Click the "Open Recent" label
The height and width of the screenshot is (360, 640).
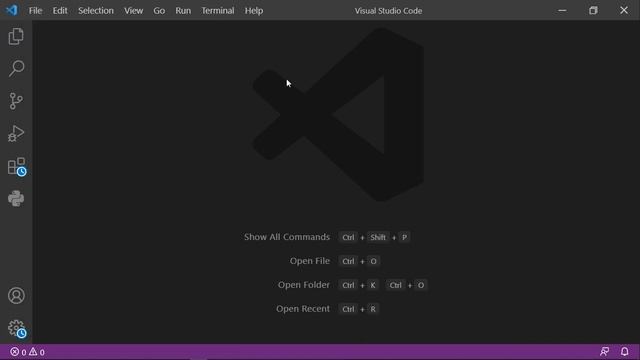coord(302,309)
